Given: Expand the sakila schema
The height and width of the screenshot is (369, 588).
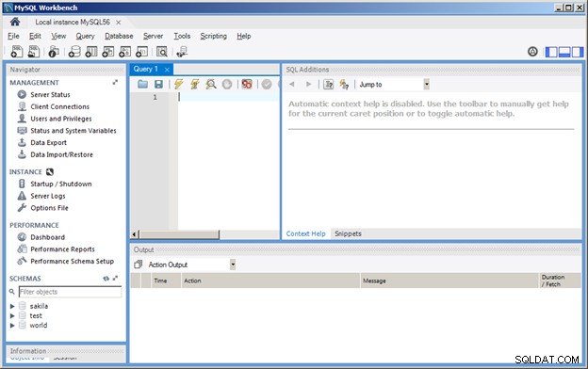Looking at the screenshot, I should (12, 306).
